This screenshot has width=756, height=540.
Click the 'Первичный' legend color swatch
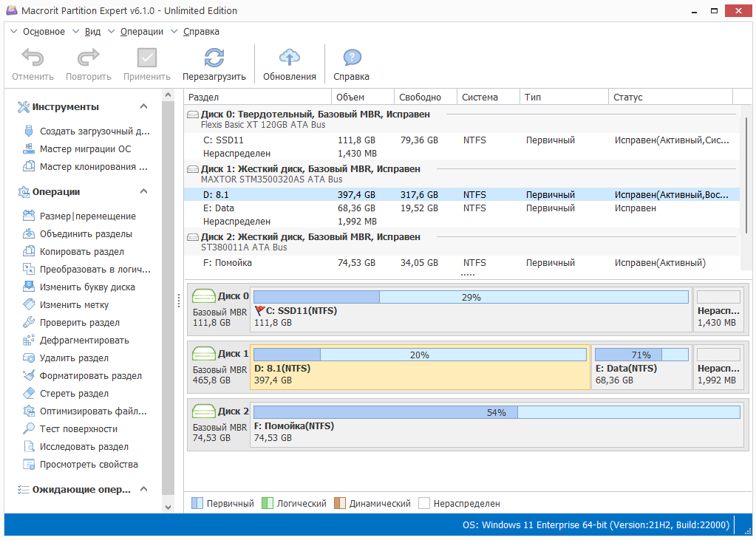pos(197,503)
